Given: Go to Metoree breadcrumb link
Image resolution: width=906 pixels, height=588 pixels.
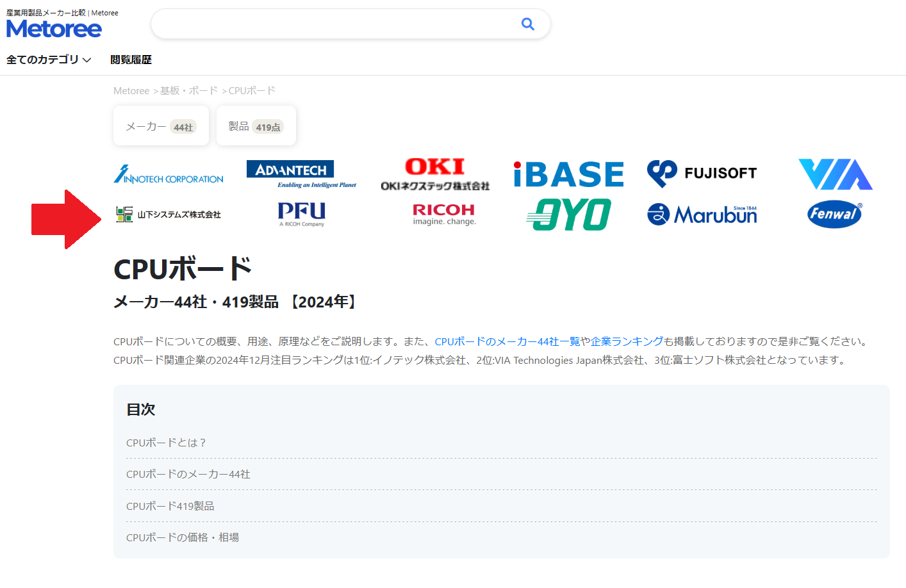Looking at the screenshot, I should pos(131,91).
